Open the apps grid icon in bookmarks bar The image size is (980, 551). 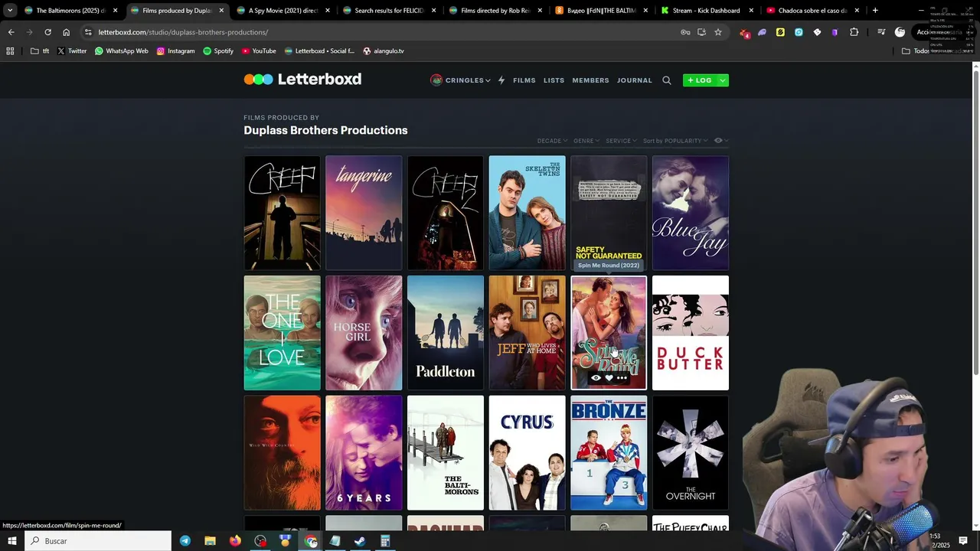10,51
